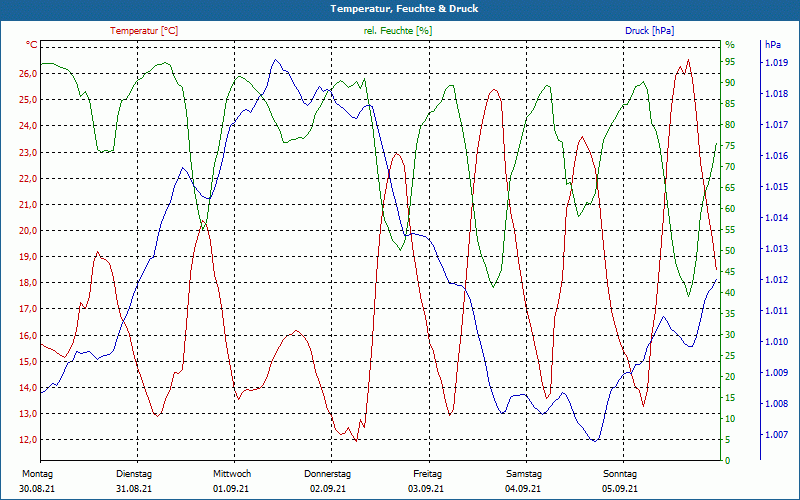The width and height of the screenshot is (800, 500).
Task: Click the '1.011' pressure axis value
Action: [x=776, y=311]
